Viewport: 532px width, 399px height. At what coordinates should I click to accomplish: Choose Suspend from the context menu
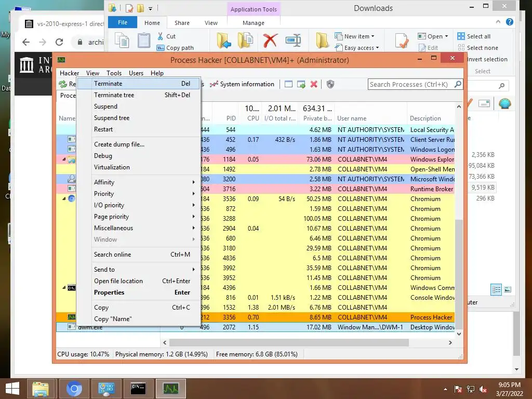point(139,107)
